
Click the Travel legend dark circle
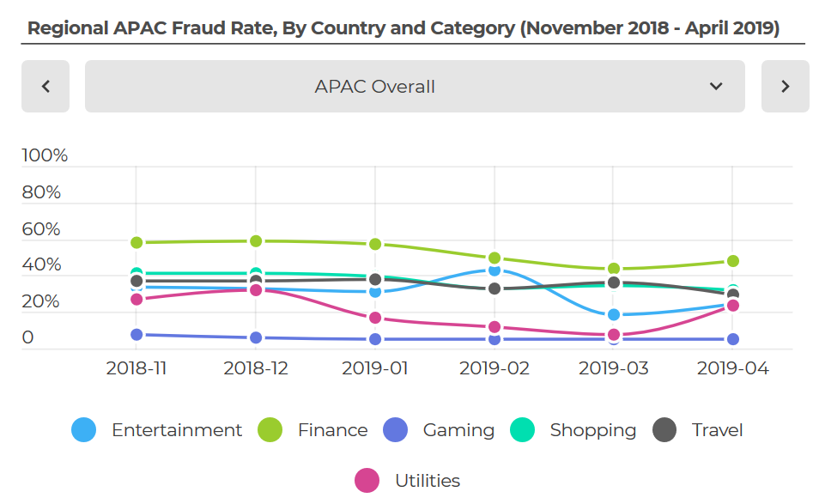tap(665, 430)
